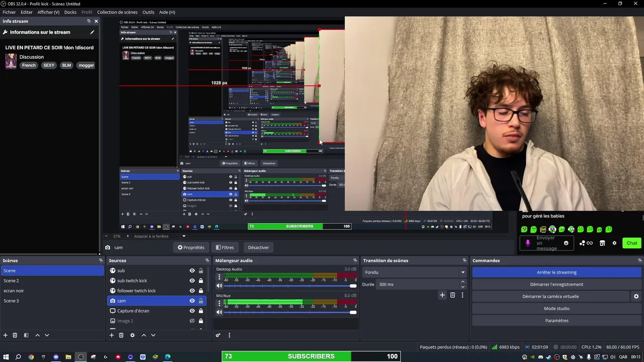This screenshot has width=644, height=362.
Task: Unlock the Capture d'écran source
Action: click(201, 311)
